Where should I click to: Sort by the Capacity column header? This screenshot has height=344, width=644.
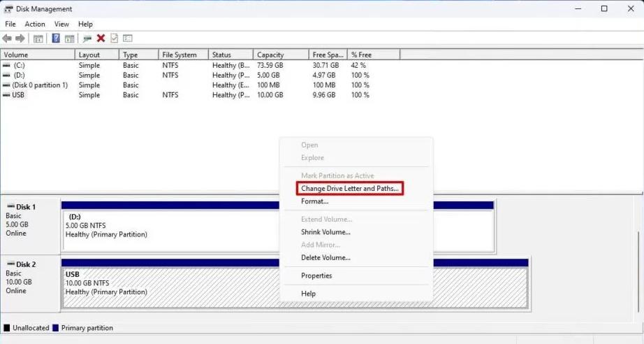(280, 55)
